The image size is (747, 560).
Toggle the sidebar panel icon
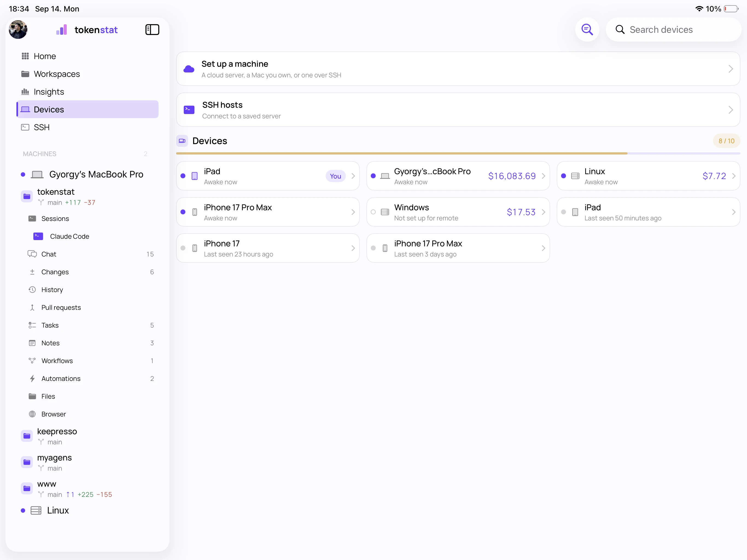152,30
